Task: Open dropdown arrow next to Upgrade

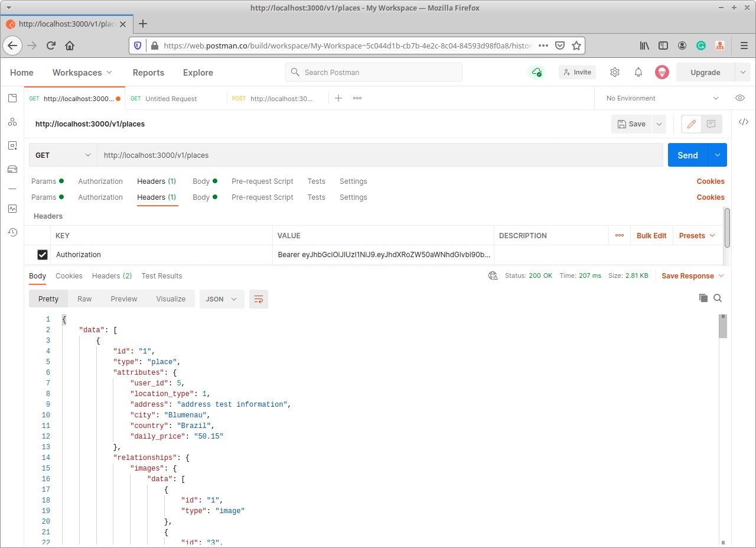Action: point(742,72)
